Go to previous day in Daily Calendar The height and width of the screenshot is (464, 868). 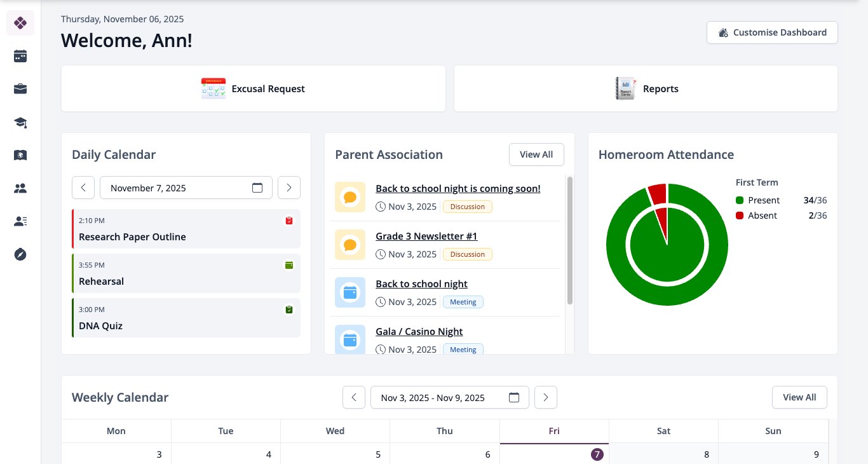pos(83,188)
